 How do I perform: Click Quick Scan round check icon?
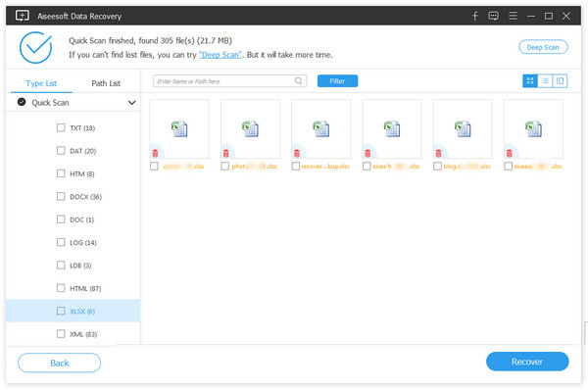(22, 102)
